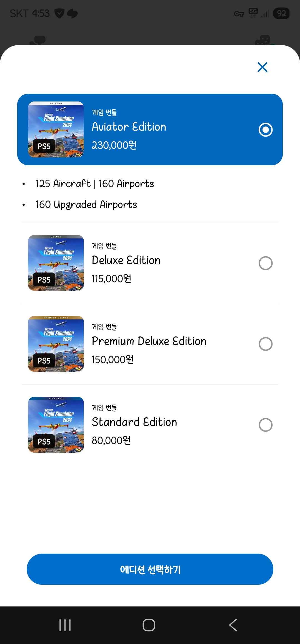Choose the Premium Deluxe Edition radio button
Screen dimensions: 300x644
coord(266,344)
